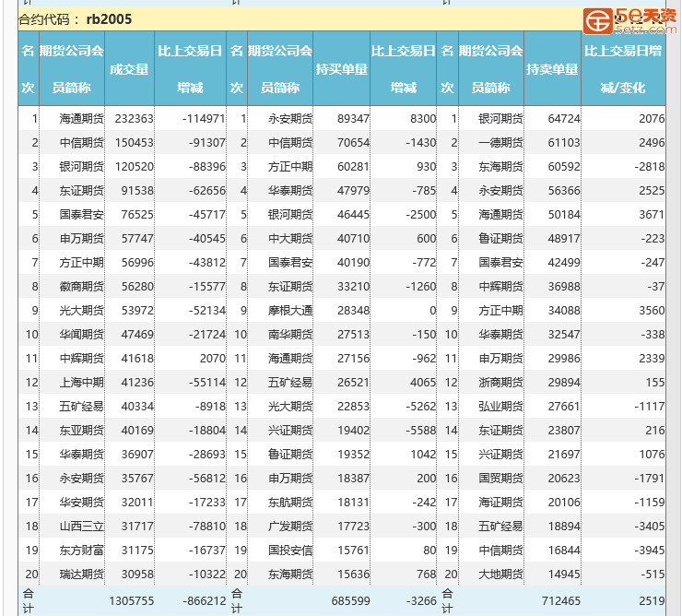Click the contract code rb2005
Screen dimensions: 682x616
(109, 19)
